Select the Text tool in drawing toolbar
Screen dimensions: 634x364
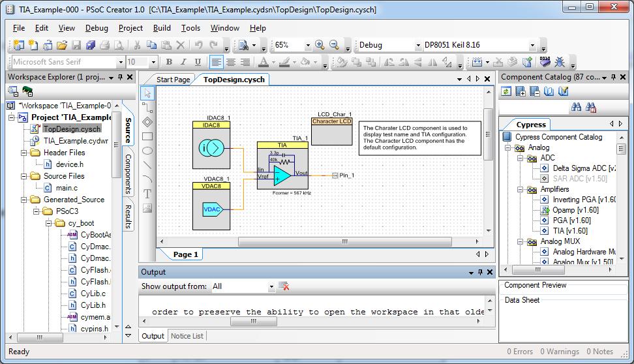[147, 194]
